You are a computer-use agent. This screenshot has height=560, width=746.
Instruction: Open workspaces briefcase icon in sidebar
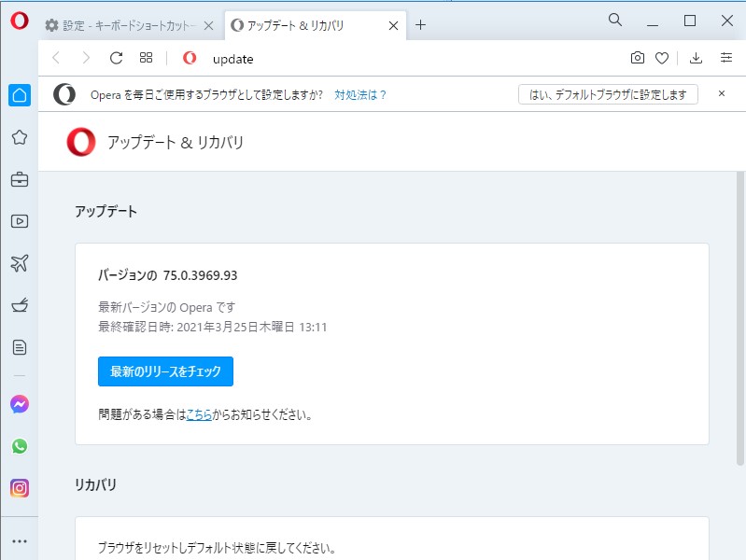tap(20, 179)
